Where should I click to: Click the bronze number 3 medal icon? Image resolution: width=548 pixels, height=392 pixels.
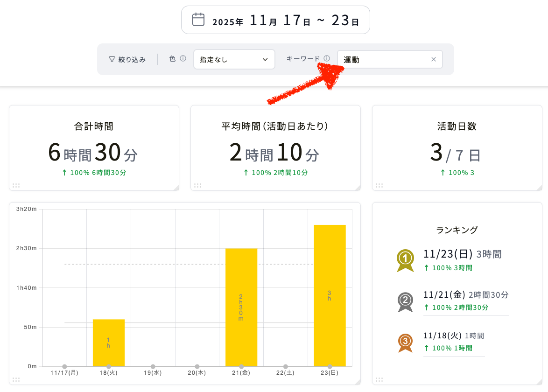(x=406, y=343)
